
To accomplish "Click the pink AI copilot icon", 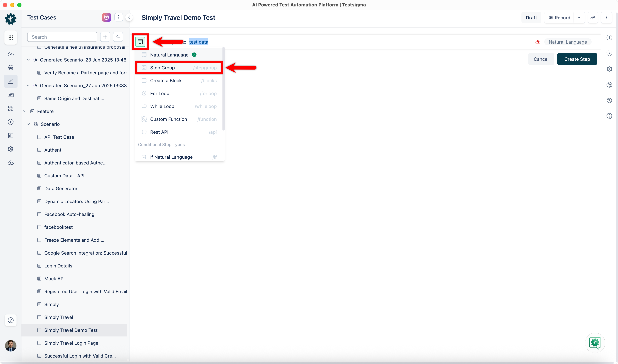I will pos(106,17).
